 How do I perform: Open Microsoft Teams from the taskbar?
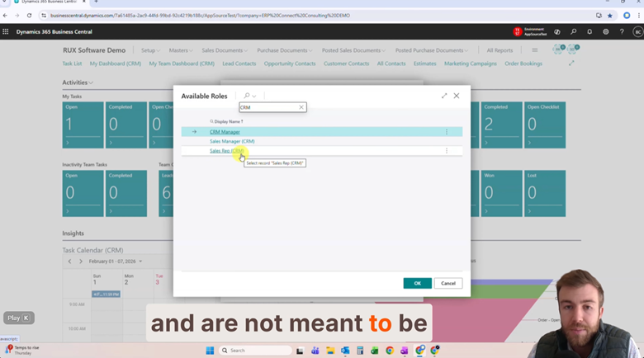click(315, 351)
